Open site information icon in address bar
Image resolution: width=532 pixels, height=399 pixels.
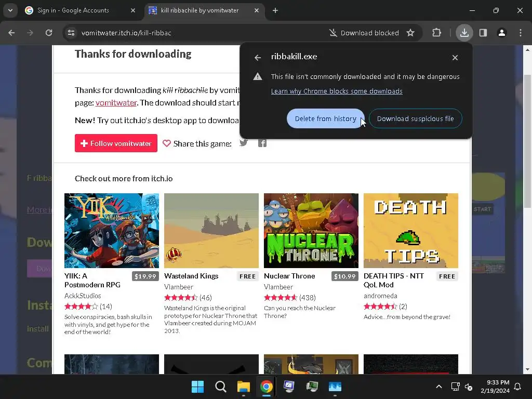click(71, 33)
